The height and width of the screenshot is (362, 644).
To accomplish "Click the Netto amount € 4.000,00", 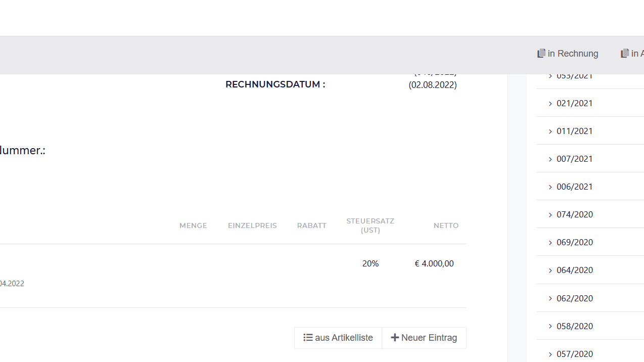I will pyautogui.click(x=434, y=263).
